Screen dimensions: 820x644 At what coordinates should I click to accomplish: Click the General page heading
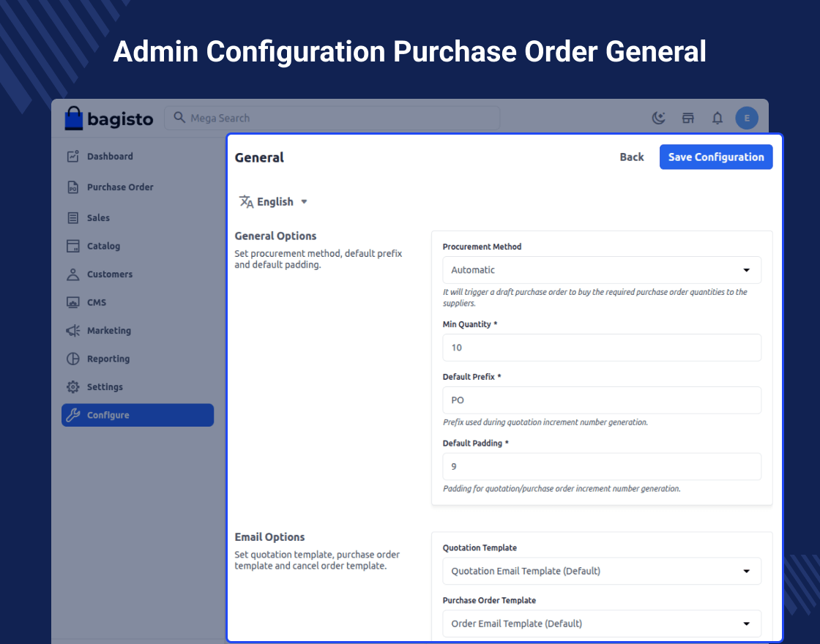(x=259, y=157)
